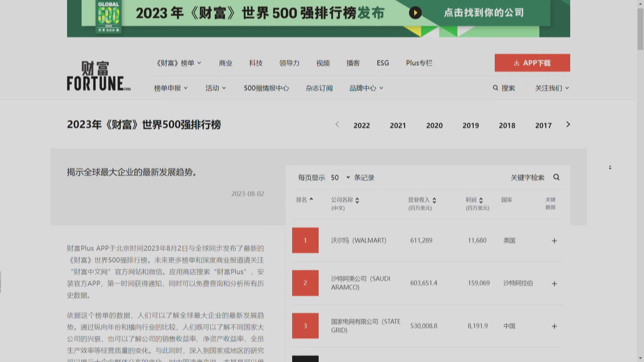Viewport: 644px width, 362px height.
Task: Go to next years with right arrow
Action: pos(568,124)
